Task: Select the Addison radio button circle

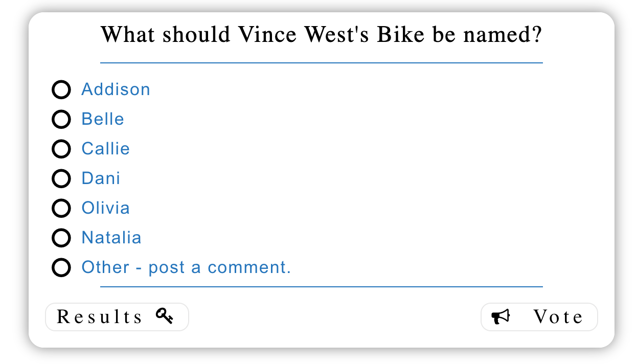Action: (61, 90)
